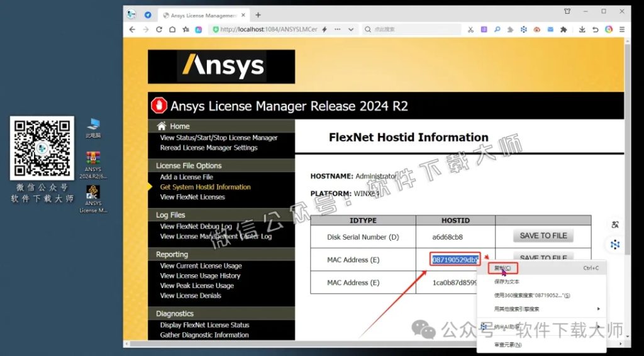This screenshot has height=356, width=644.
Task: Close the Ansys License Management tab
Action: click(x=243, y=15)
